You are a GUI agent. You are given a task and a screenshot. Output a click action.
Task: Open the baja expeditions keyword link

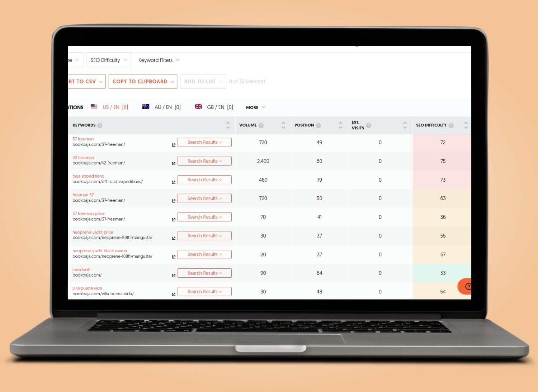click(88, 176)
